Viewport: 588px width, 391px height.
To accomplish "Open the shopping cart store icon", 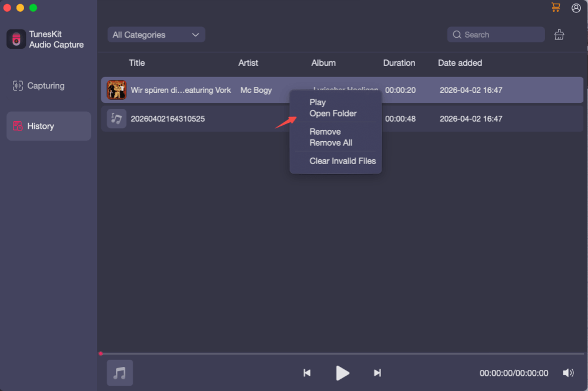I will 555,8.
